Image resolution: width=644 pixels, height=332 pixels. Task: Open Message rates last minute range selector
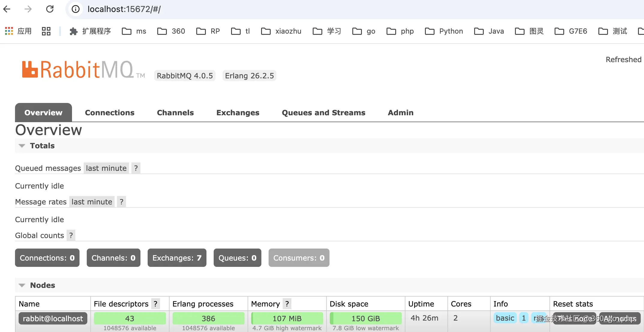(x=92, y=202)
